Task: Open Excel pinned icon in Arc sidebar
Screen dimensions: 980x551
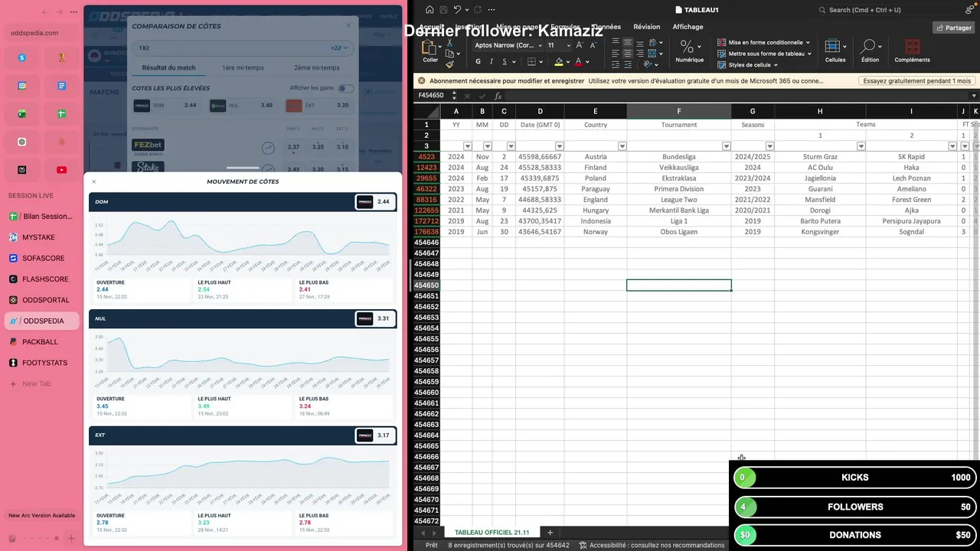Action: click(x=22, y=114)
